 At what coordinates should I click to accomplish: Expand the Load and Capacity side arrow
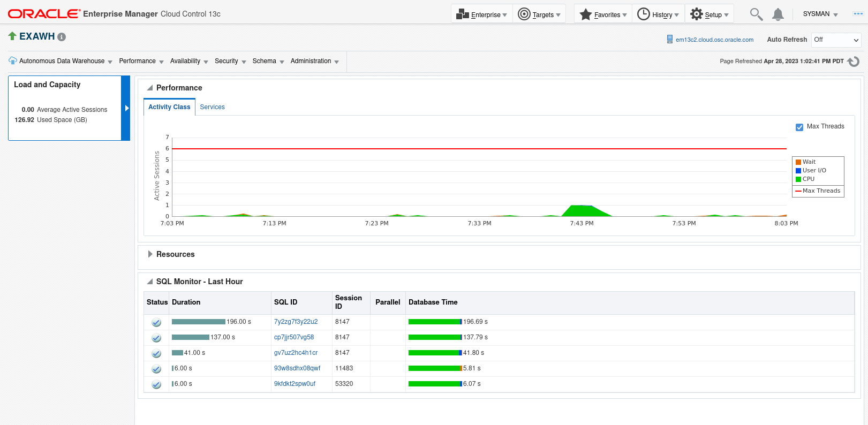pyautogui.click(x=126, y=108)
